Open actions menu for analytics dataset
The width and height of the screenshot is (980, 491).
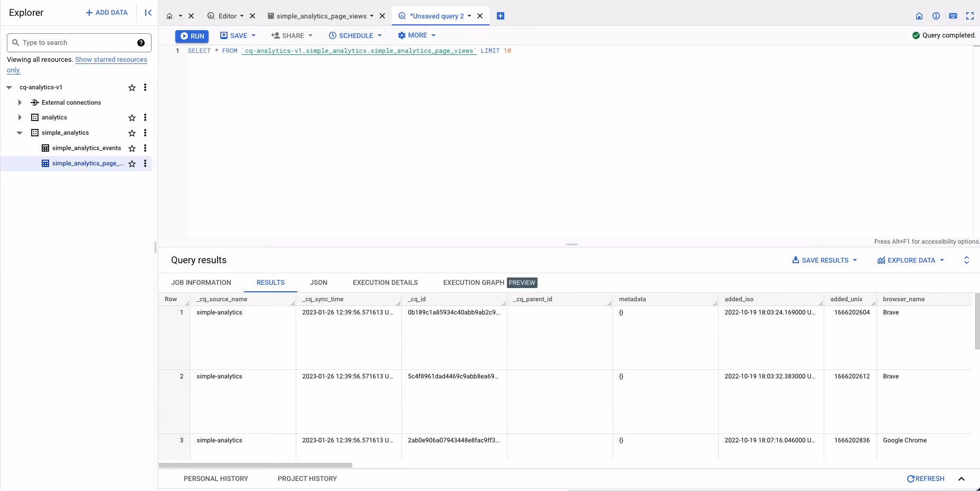(x=145, y=117)
